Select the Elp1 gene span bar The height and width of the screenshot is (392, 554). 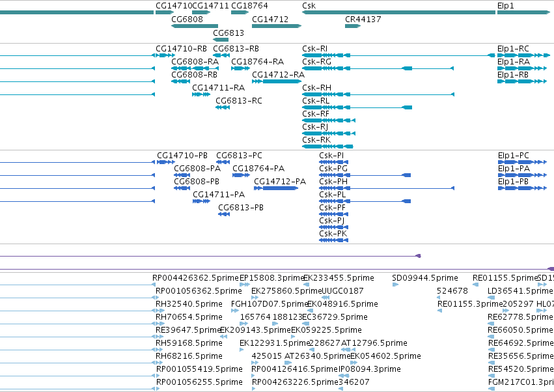523,12
